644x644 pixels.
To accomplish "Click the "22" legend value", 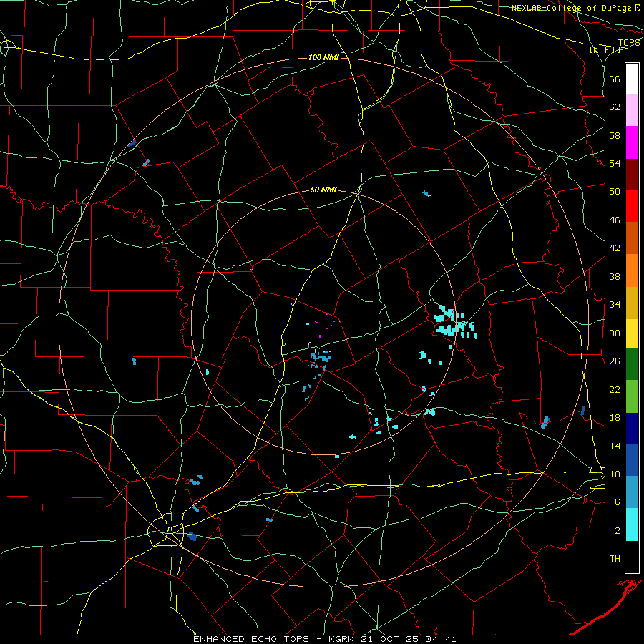I will [615, 389].
